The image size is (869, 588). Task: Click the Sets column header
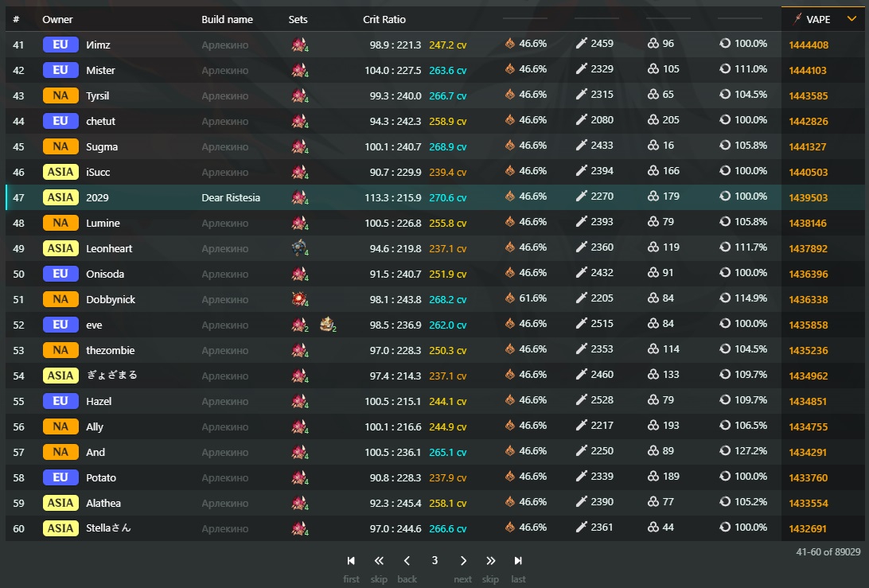click(298, 19)
